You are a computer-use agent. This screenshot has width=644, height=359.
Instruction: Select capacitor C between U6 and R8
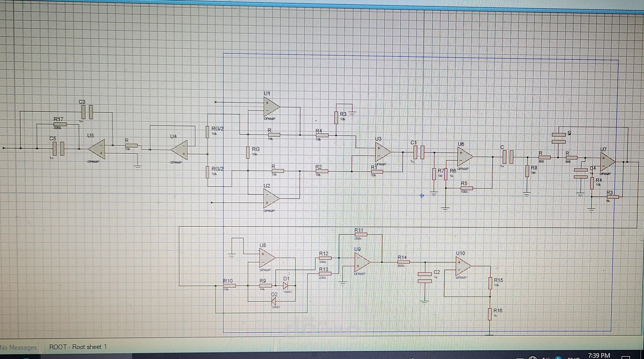(508, 157)
